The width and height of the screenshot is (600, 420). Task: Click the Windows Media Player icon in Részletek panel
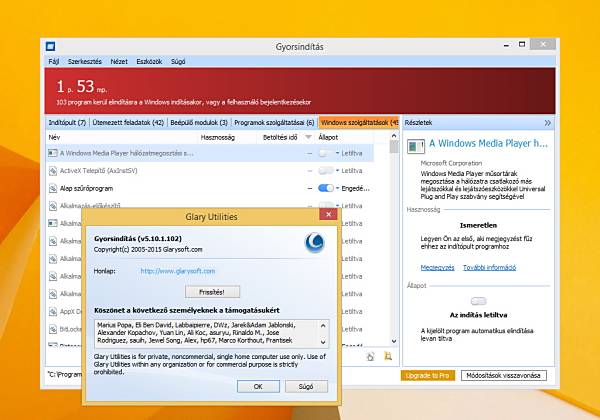click(416, 146)
